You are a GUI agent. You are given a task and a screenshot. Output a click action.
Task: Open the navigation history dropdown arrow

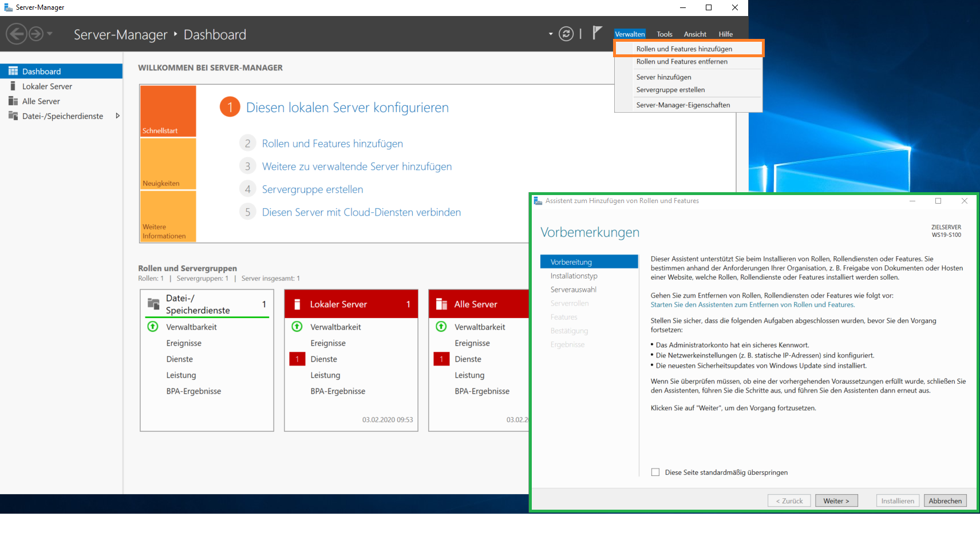[x=50, y=34]
